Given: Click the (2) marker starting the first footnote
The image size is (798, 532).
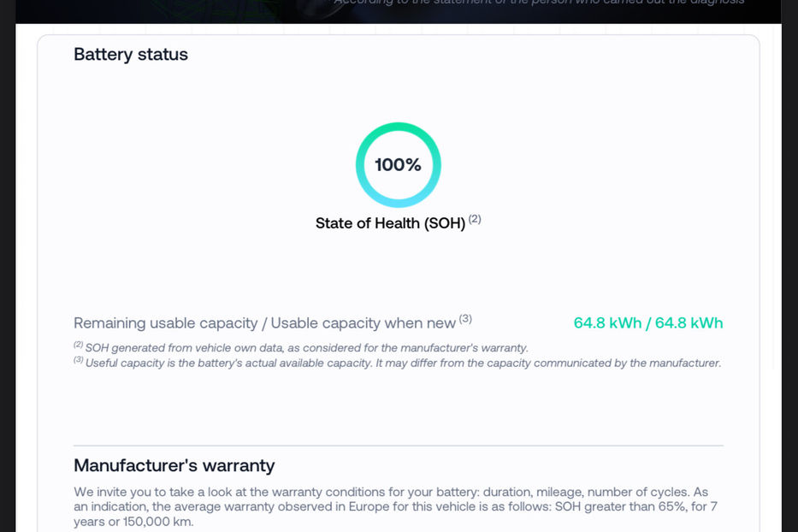Looking at the screenshot, I should [x=78, y=346].
